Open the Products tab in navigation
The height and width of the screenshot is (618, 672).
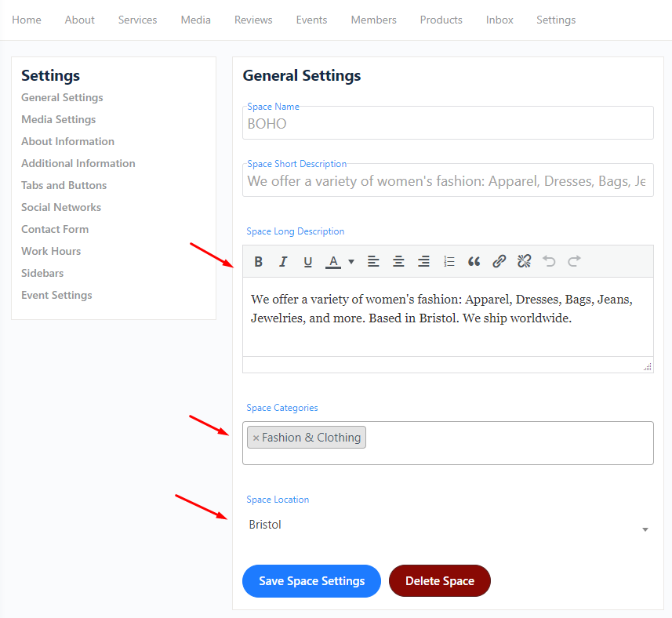[441, 20]
